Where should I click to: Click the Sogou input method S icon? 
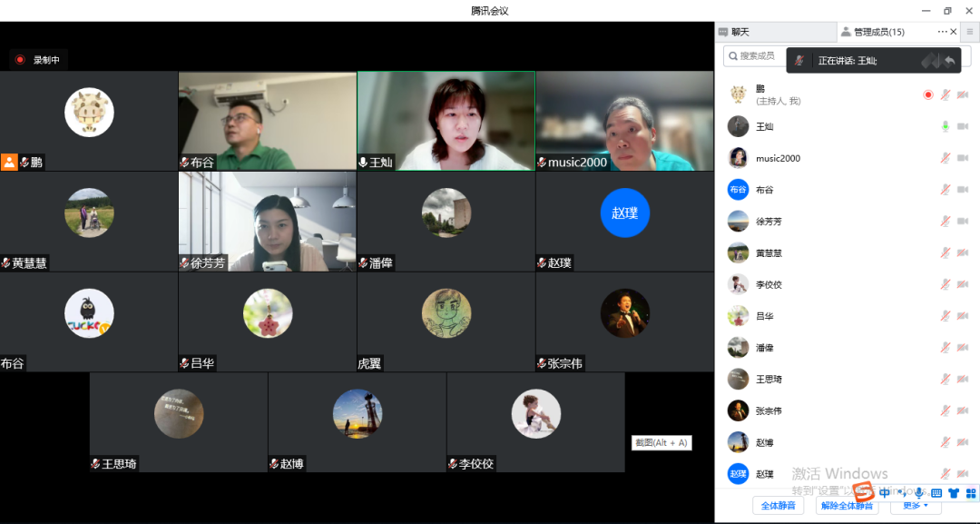865,492
